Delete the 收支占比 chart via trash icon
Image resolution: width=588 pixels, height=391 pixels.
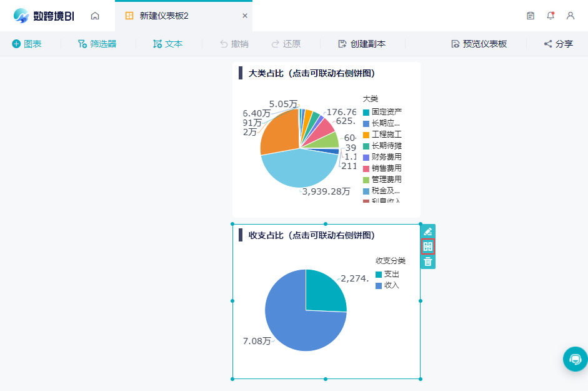pos(428,262)
